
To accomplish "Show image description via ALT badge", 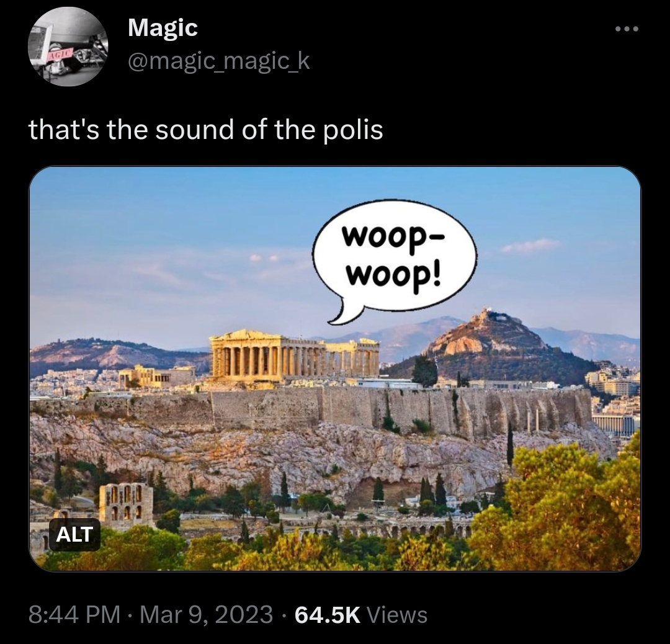I will (x=75, y=534).
